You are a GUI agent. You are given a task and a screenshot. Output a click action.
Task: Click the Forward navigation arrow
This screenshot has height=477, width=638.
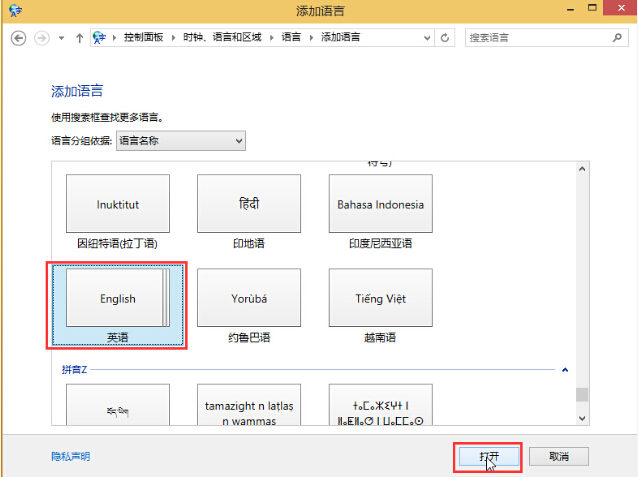point(41,38)
